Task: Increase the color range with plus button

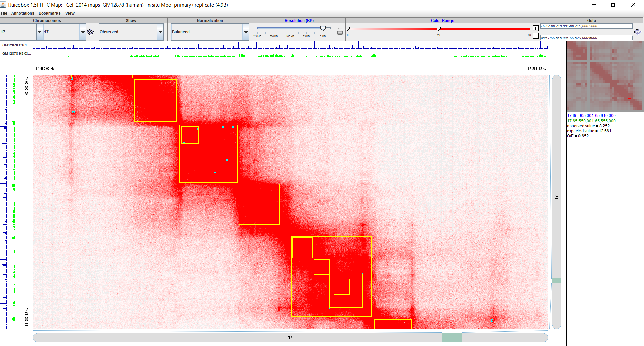Action: click(x=535, y=28)
